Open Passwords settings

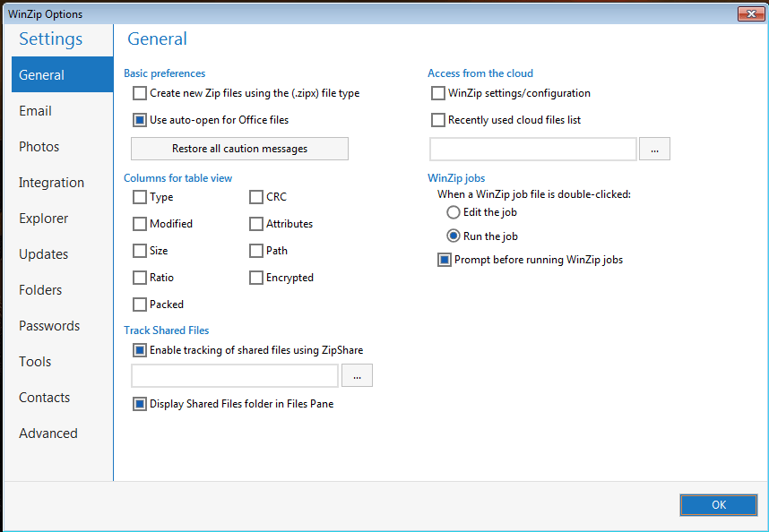(62, 325)
